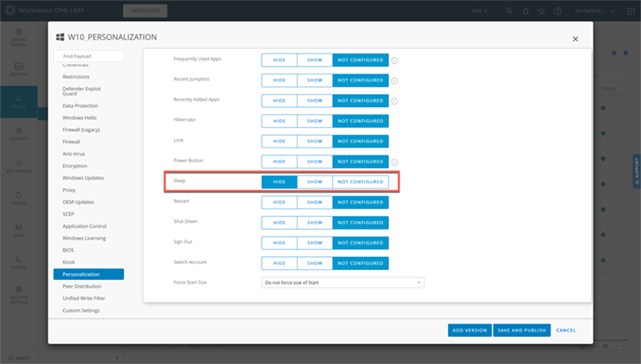Click info icon beside Recent Jumplists

(x=395, y=81)
